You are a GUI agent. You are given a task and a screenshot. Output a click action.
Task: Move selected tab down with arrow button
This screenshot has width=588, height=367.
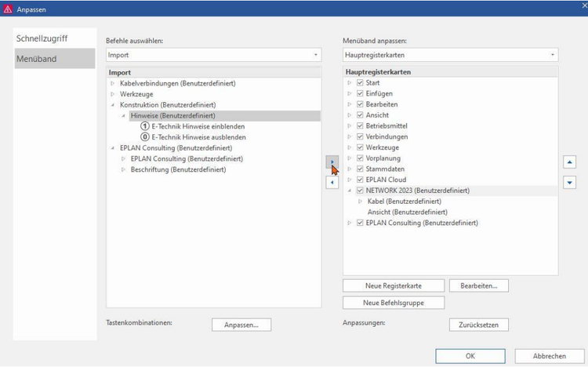570,182
